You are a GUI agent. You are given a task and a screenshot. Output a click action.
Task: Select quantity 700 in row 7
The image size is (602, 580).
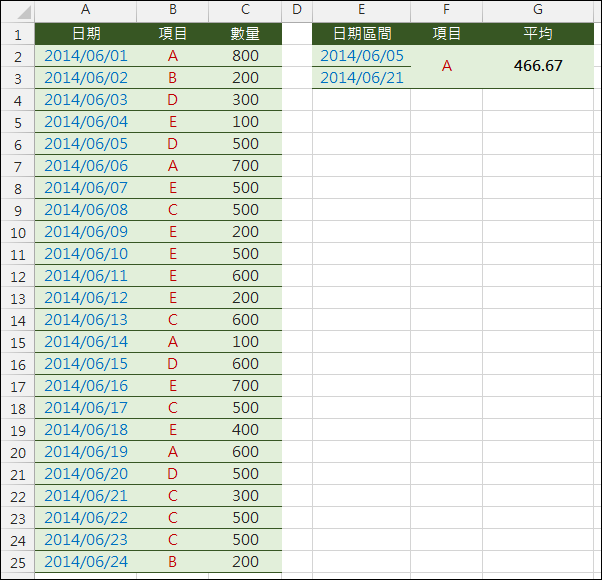pyautogui.click(x=245, y=166)
